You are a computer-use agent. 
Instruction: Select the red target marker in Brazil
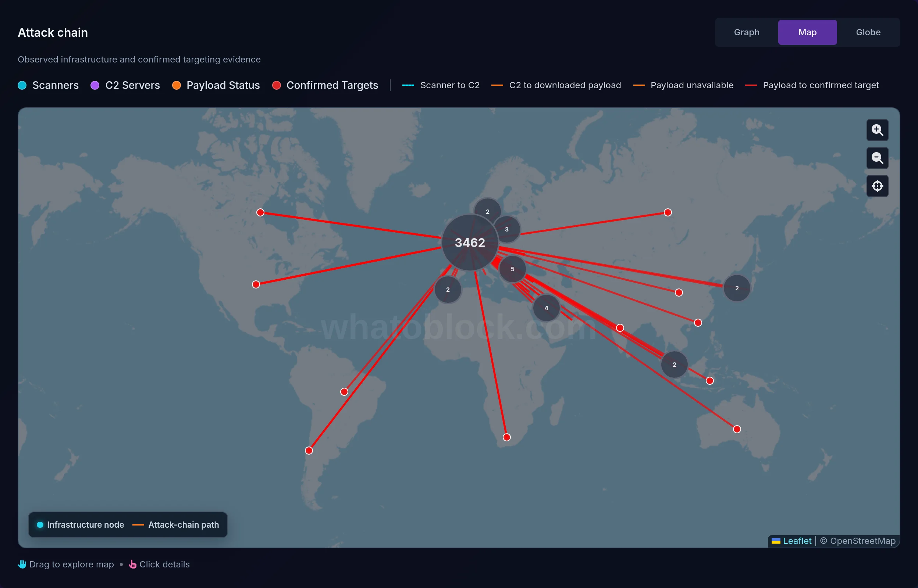click(x=344, y=392)
